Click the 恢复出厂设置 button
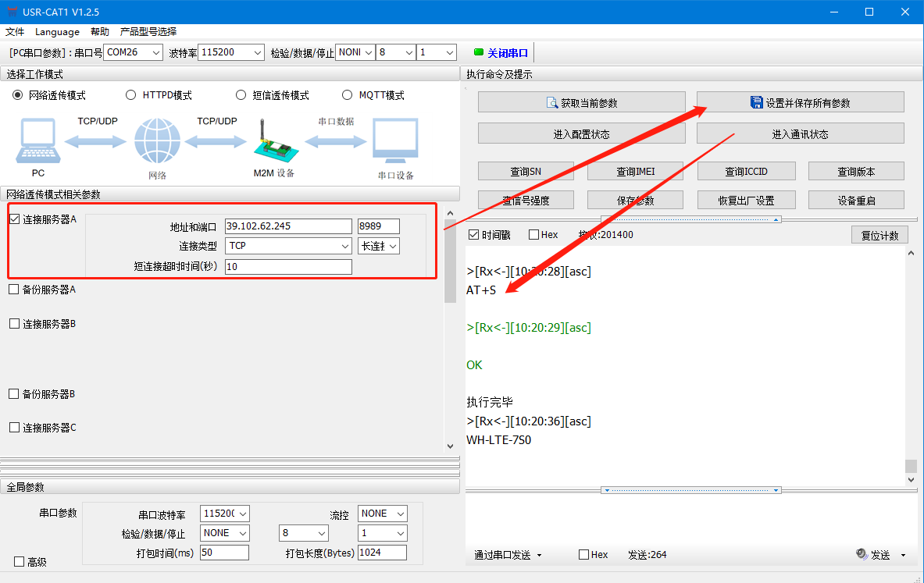This screenshot has height=583, width=924. pyautogui.click(x=746, y=201)
